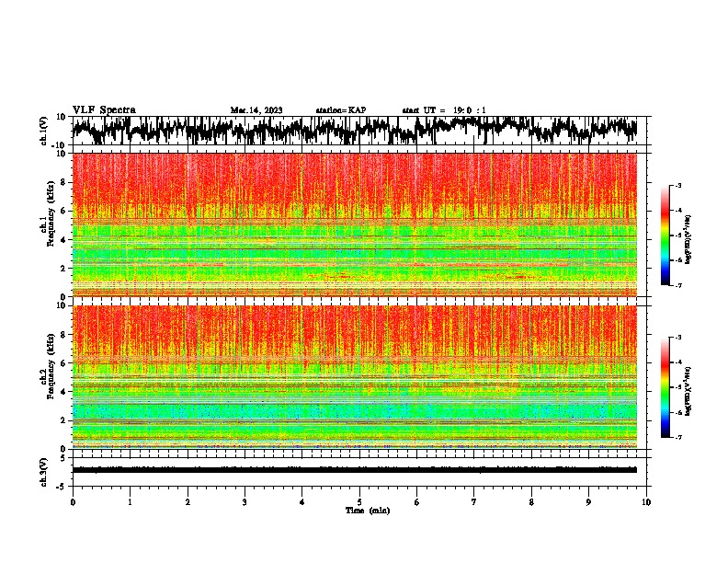
Task: Click the date 'Mar.14, 2023' label
Action: pyautogui.click(x=256, y=110)
